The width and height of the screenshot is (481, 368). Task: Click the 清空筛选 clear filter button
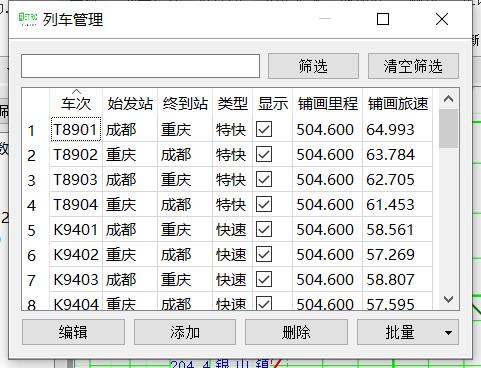[413, 66]
